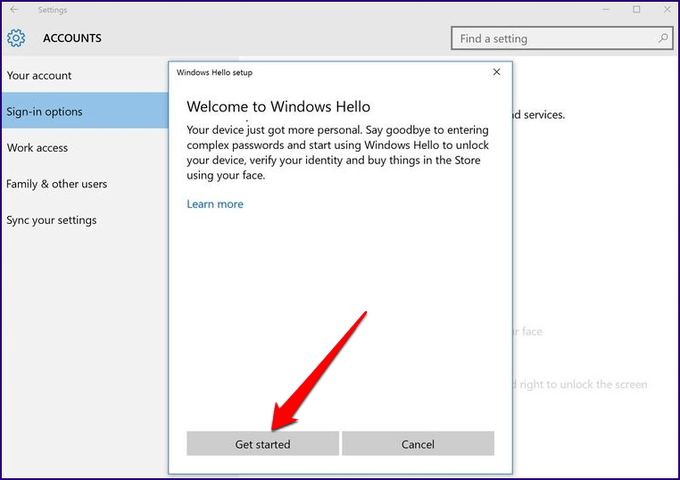Focus the Find a setting field
The height and width of the screenshot is (480, 680).
553,39
